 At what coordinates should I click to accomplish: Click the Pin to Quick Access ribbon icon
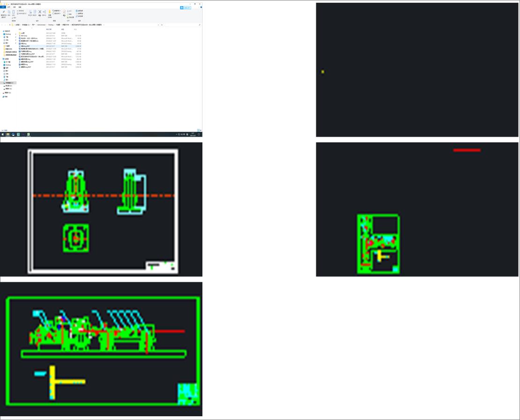point(4,12)
